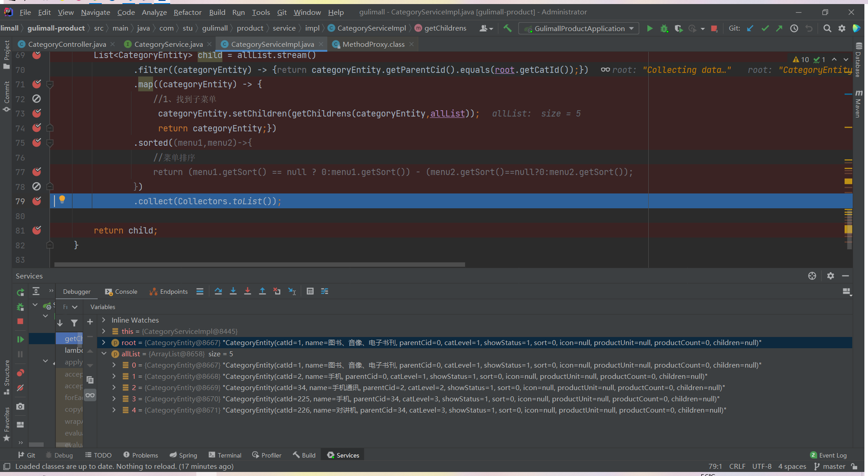Image resolution: width=868 pixels, height=476 pixels.
Task: Expand allList element 2 (catId=34)
Action: click(114, 388)
